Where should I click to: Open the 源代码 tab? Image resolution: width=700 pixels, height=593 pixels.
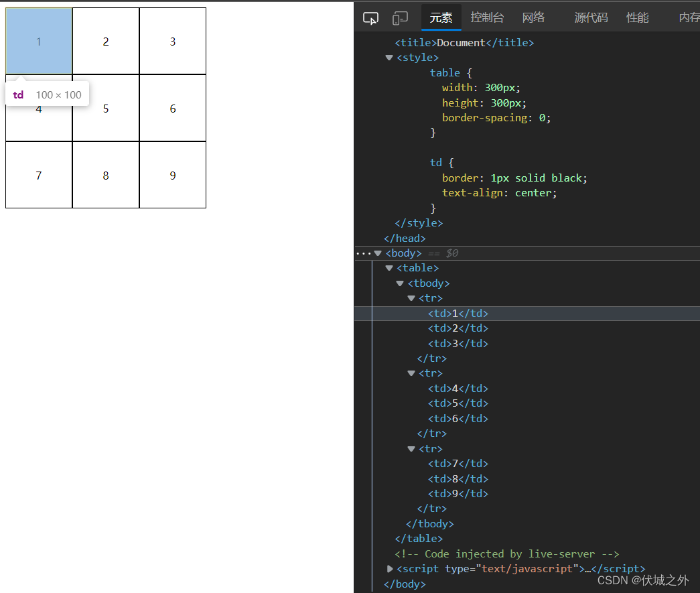pos(591,17)
